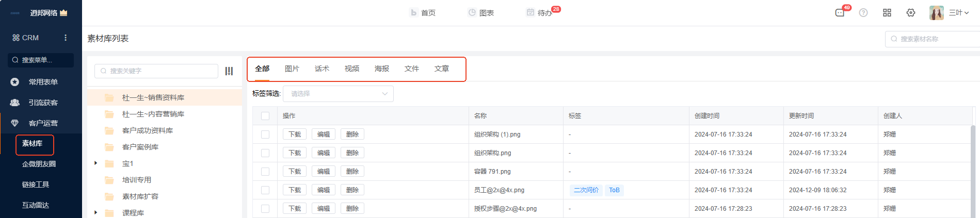Viewport: 980px width, 218px height.
Task: Click the user avatar picture
Action: tap(936, 13)
